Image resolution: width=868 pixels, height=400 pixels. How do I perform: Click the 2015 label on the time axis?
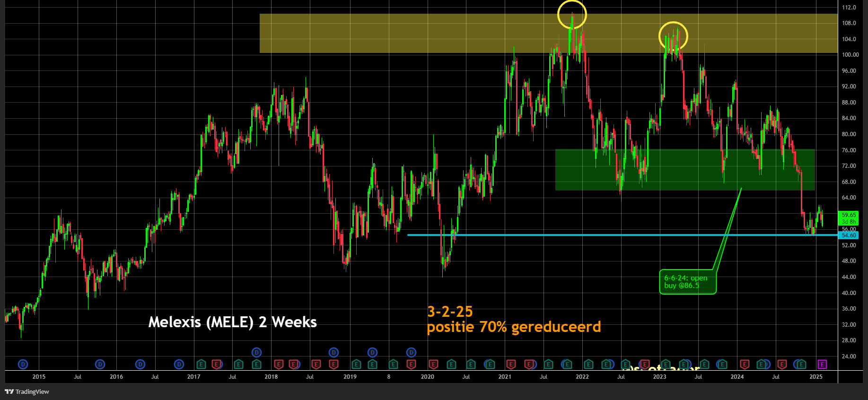[x=39, y=377]
